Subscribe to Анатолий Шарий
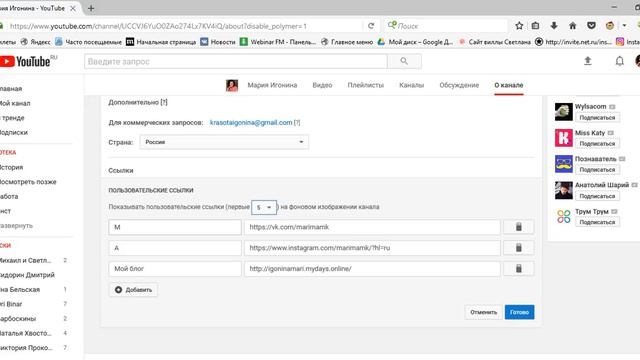This screenshot has width=640, height=360. (597, 196)
